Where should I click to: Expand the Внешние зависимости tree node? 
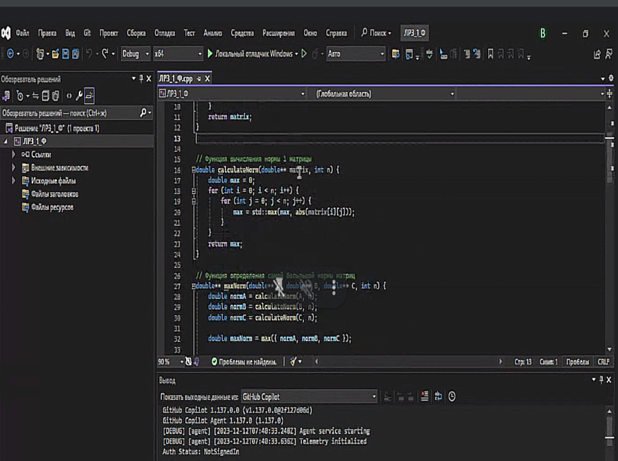(x=14, y=168)
